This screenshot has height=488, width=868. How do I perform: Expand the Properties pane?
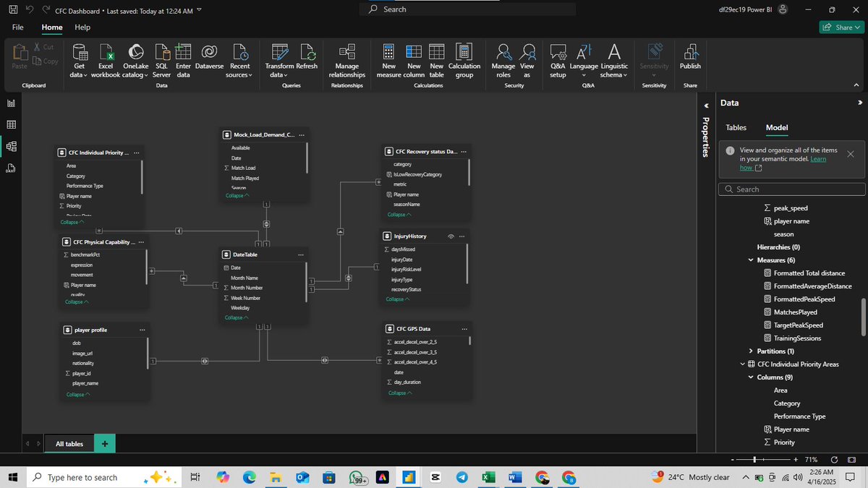click(x=706, y=106)
